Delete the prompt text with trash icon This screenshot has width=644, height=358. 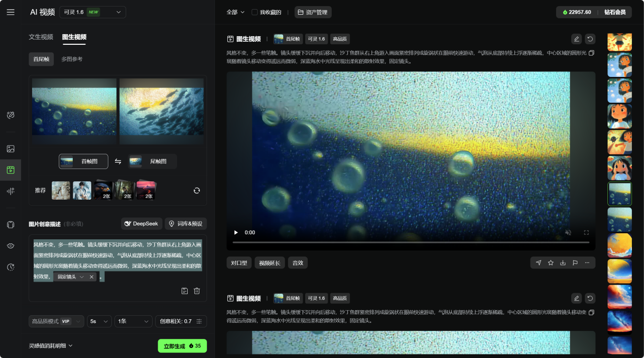click(x=197, y=291)
